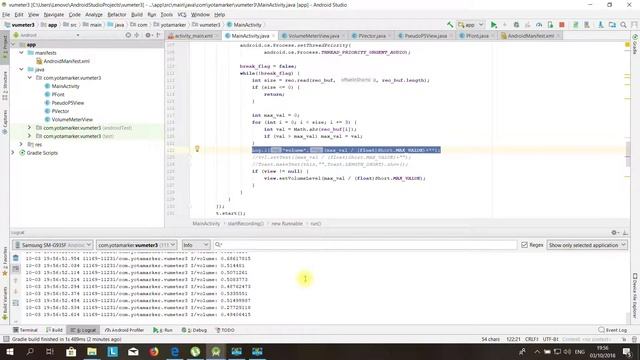Clear logcat with the trash icon

(x=16, y=258)
